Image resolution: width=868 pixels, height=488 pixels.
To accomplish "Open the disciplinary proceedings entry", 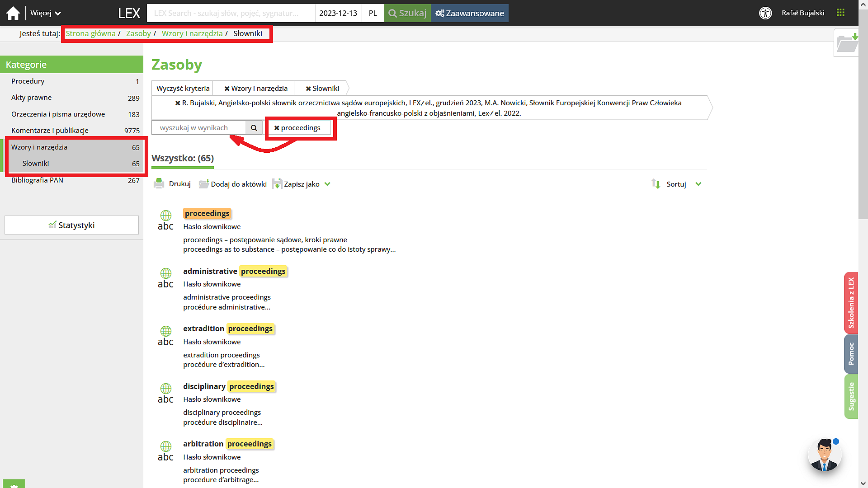I will point(229,386).
